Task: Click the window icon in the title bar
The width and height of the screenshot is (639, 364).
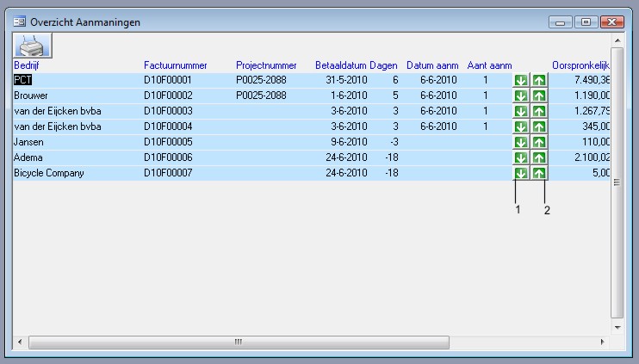Action: (19, 22)
